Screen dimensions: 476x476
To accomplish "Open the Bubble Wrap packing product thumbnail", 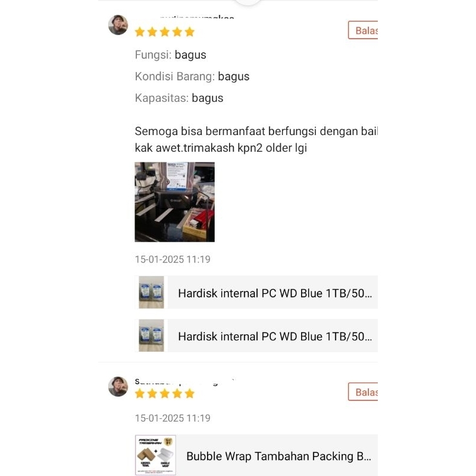I will (155, 455).
